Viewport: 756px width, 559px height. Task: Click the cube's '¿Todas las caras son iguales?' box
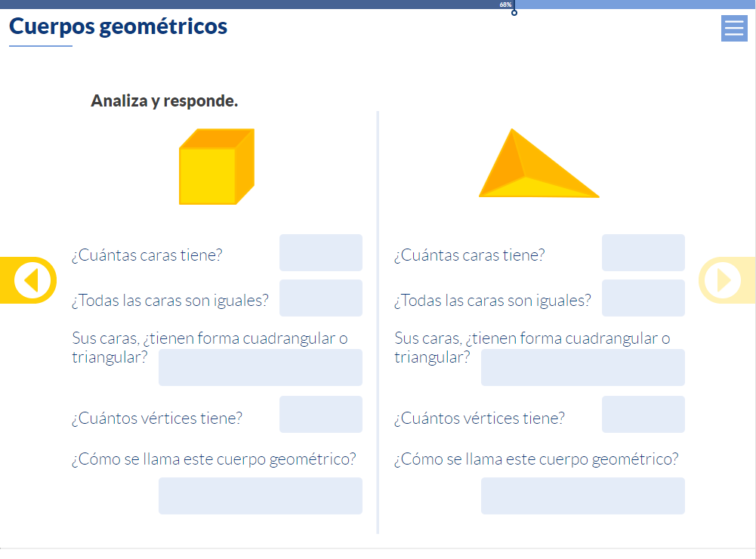(x=320, y=298)
